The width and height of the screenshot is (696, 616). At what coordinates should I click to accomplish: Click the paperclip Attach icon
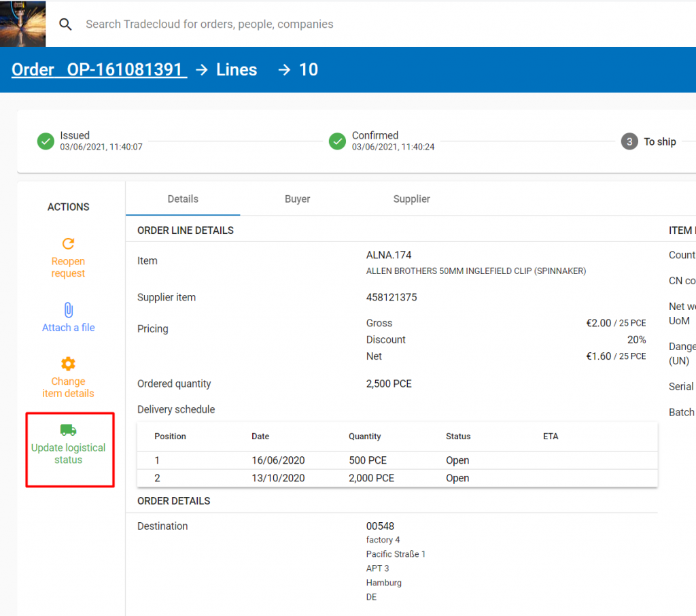[x=69, y=310]
